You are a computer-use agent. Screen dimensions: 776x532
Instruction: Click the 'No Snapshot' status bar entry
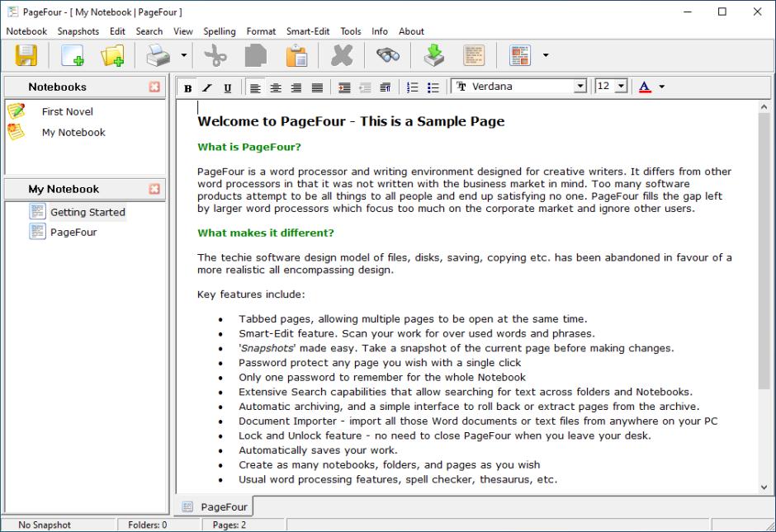[x=45, y=525]
